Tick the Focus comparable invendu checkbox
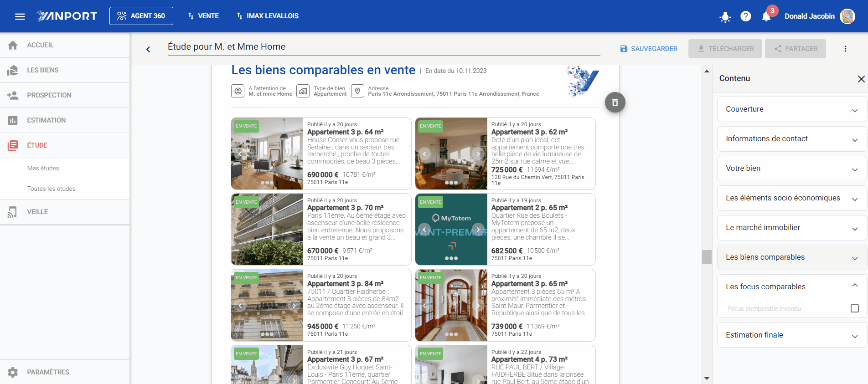 (x=855, y=308)
